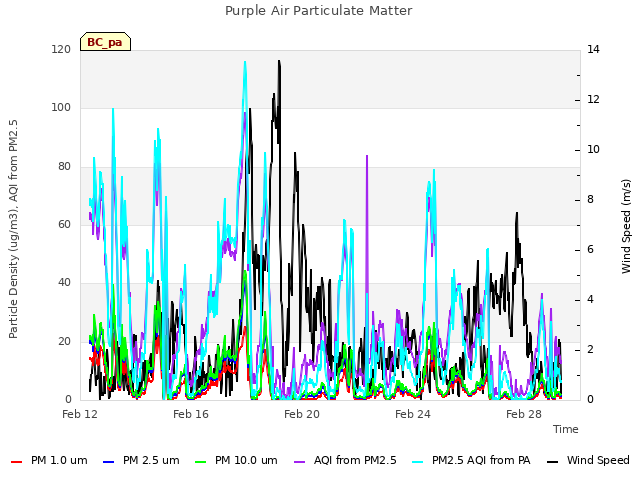Click the black Wind Speed legend swatch
The height and width of the screenshot is (480, 640).
[553, 462]
